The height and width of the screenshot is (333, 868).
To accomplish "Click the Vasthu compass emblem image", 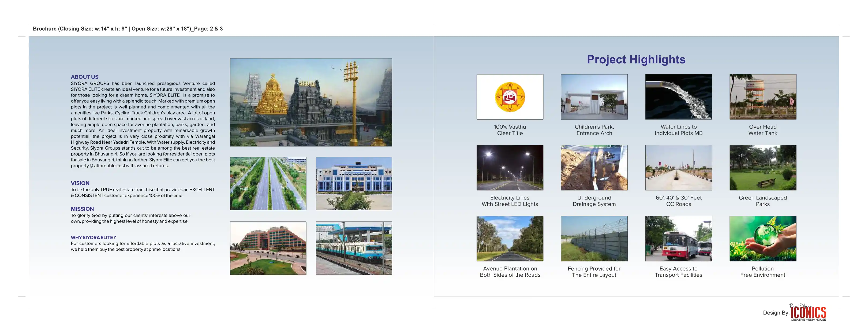I will click(x=510, y=97).
